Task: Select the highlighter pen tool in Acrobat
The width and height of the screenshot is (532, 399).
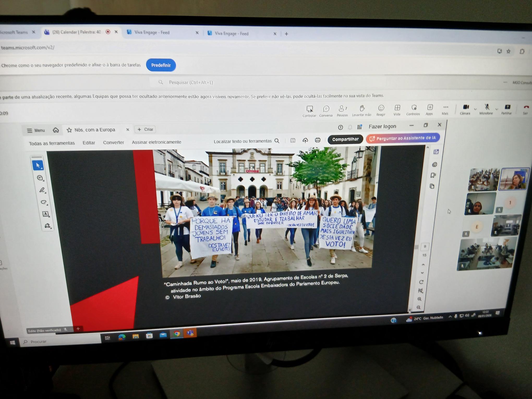Action: click(x=42, y=190)
